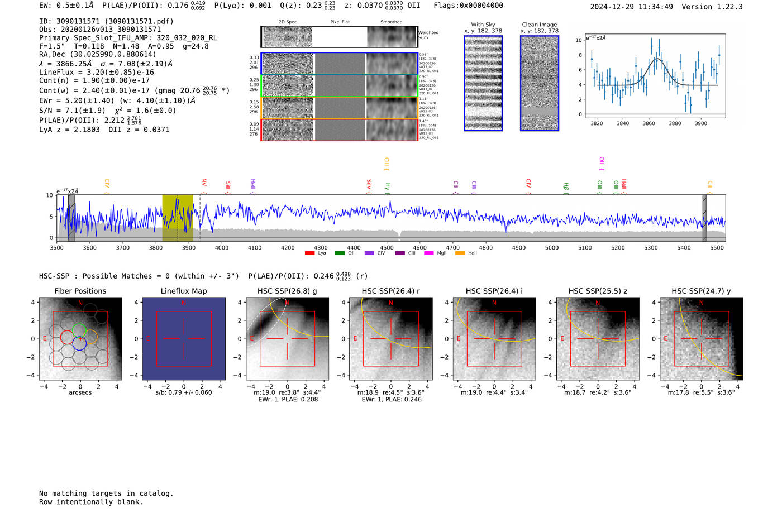
Task: Select the blue-bordered fiber spectrum row
Action: (x=339, y=64)
